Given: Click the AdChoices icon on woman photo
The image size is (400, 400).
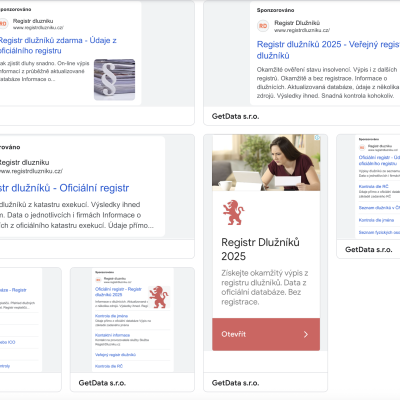Looking at the screenshot, I should [317, 138].
